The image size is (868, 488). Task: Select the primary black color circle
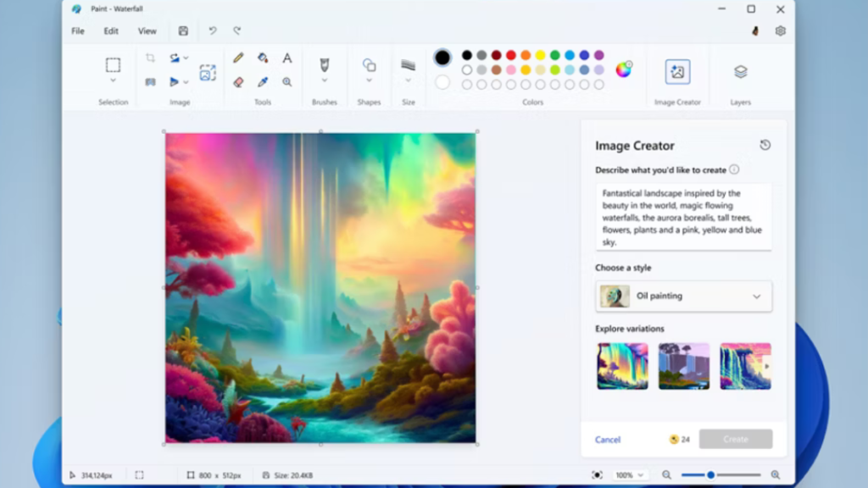click(442, 58)
